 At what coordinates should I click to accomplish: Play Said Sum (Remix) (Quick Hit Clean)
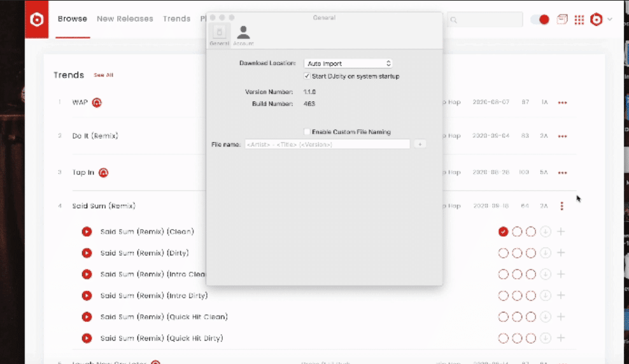(x=87, y=317)
